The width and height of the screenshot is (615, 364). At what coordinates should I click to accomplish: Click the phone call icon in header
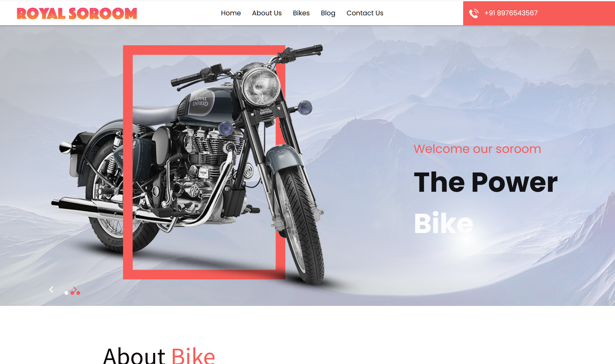(474, 13)
